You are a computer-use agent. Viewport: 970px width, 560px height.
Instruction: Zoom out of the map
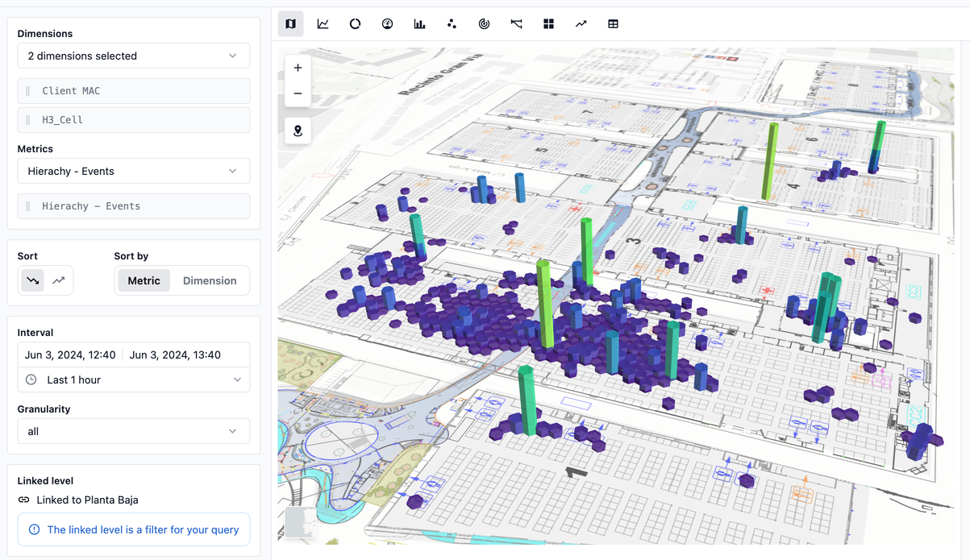click(298, 93)
